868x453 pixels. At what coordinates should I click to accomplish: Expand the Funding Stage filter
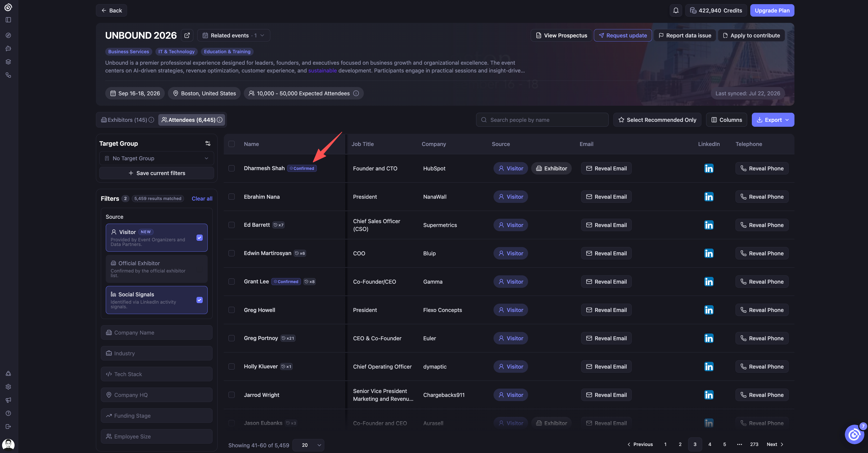tap(157, 416)
